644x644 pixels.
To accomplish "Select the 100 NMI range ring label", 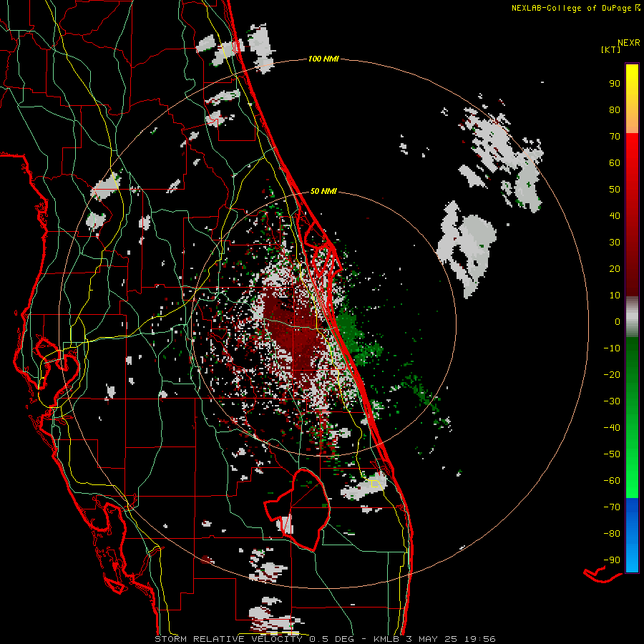I will [x=323, y=59].
